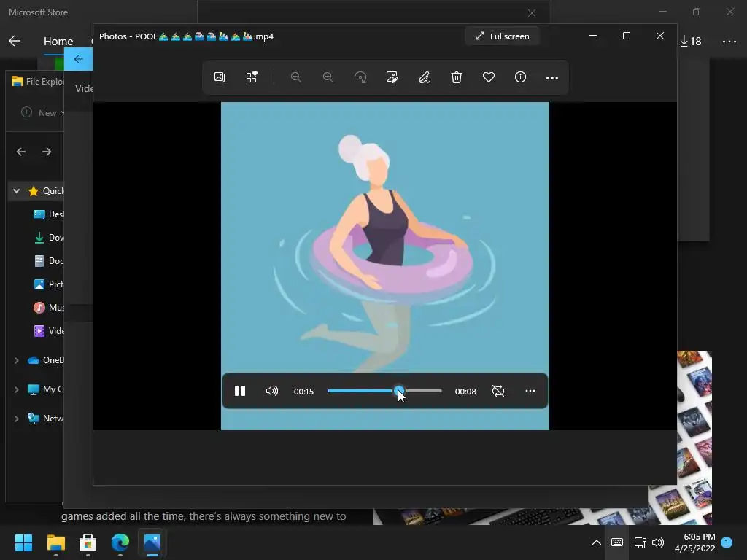747x560 pixels.
Task: Click the back arrow in Microsoft Store
Action: coord(15,41)
